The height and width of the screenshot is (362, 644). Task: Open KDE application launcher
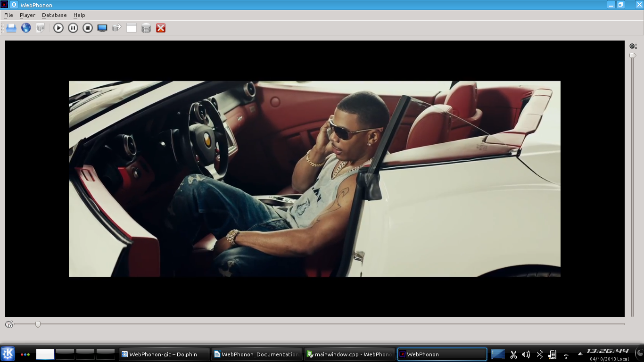[8, 354]
